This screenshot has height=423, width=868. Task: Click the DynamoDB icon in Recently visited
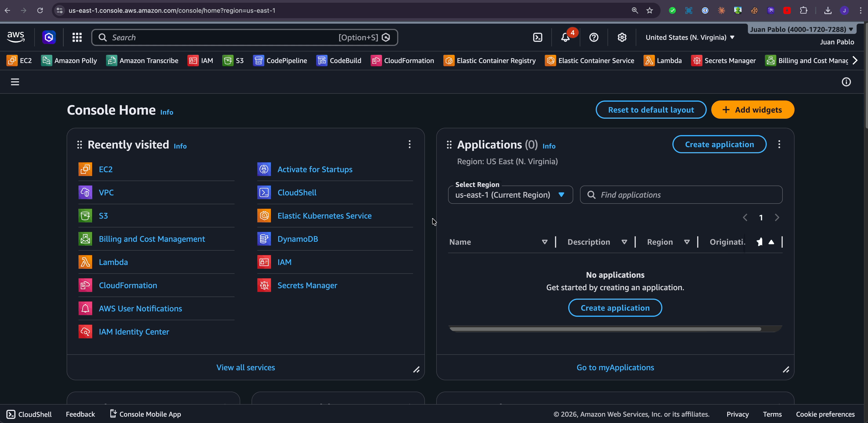point(264,239)
